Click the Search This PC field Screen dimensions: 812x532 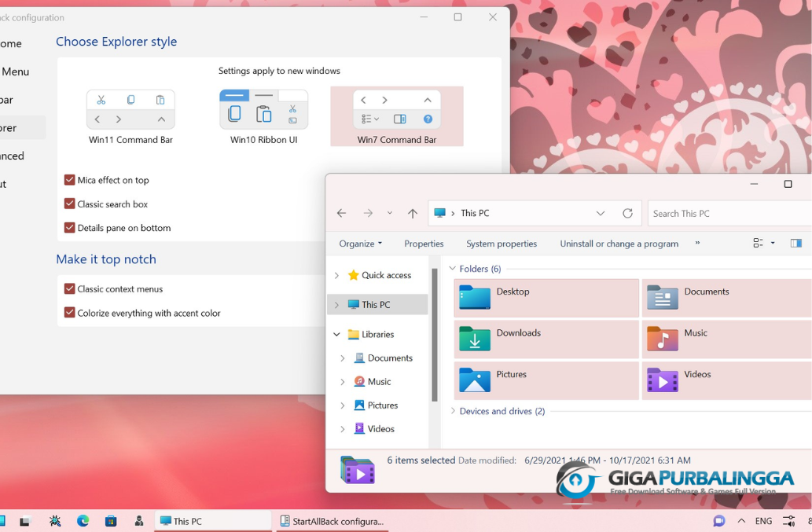(x=729, y=213)
